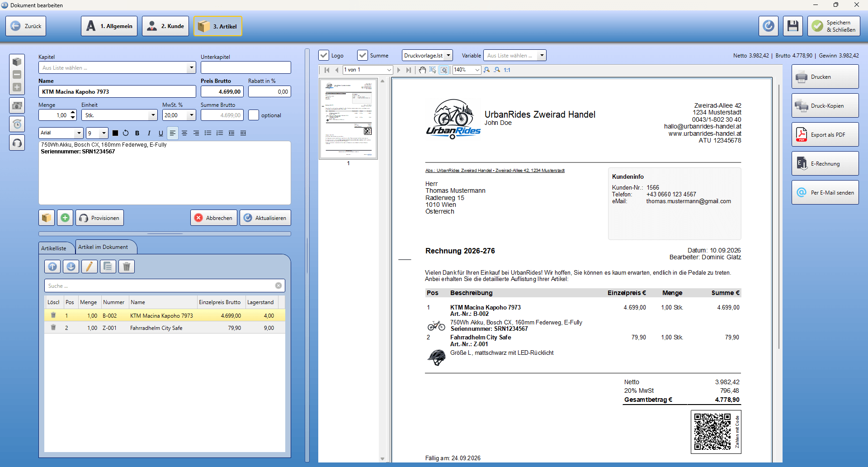Decrease indent in the description editor
868x467 pixels.
(x=243, y=133)
